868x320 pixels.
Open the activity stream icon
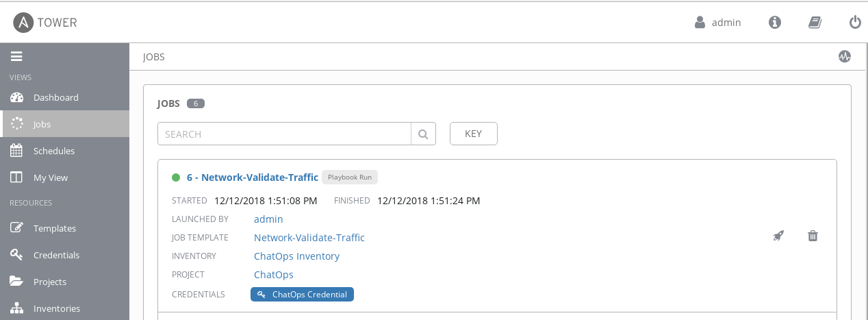click(x=845, y=57)
